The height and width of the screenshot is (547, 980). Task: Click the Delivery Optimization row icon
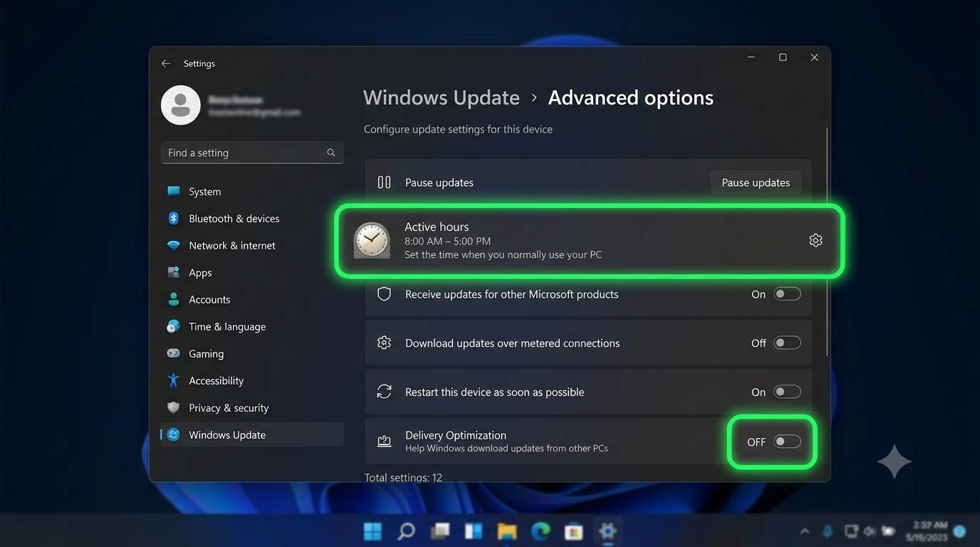point(384,441)
